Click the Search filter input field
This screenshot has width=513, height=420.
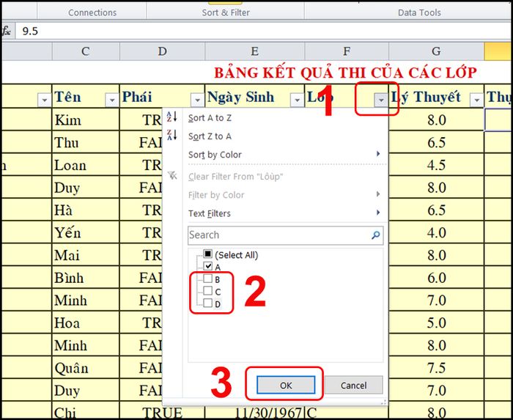tap(285, 235)
